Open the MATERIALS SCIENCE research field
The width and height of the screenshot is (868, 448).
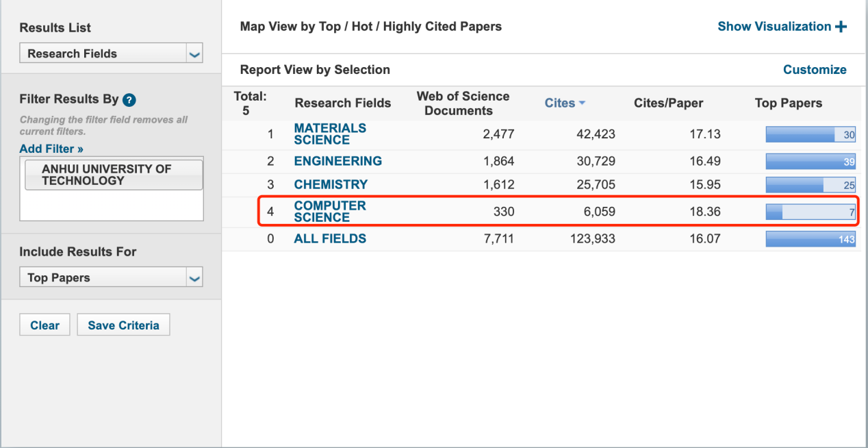[329, 134]
